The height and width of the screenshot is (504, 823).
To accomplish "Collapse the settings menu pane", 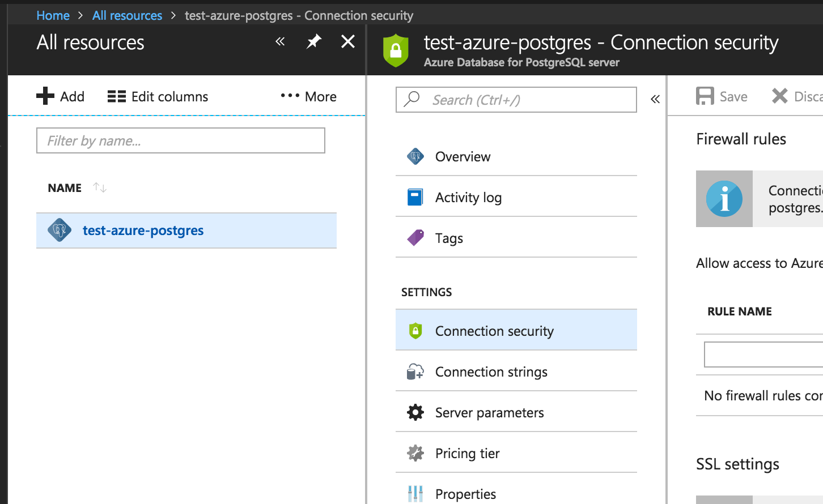I will tap(655, 99).
